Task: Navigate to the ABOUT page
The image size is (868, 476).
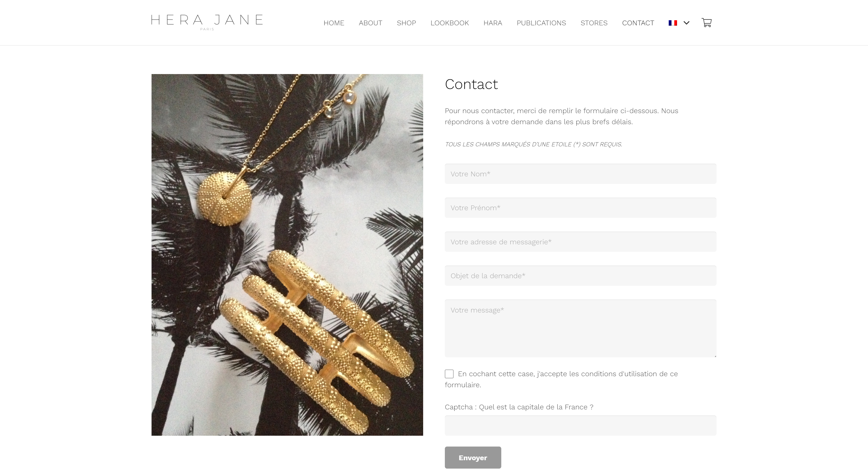Action: [370, 23]
